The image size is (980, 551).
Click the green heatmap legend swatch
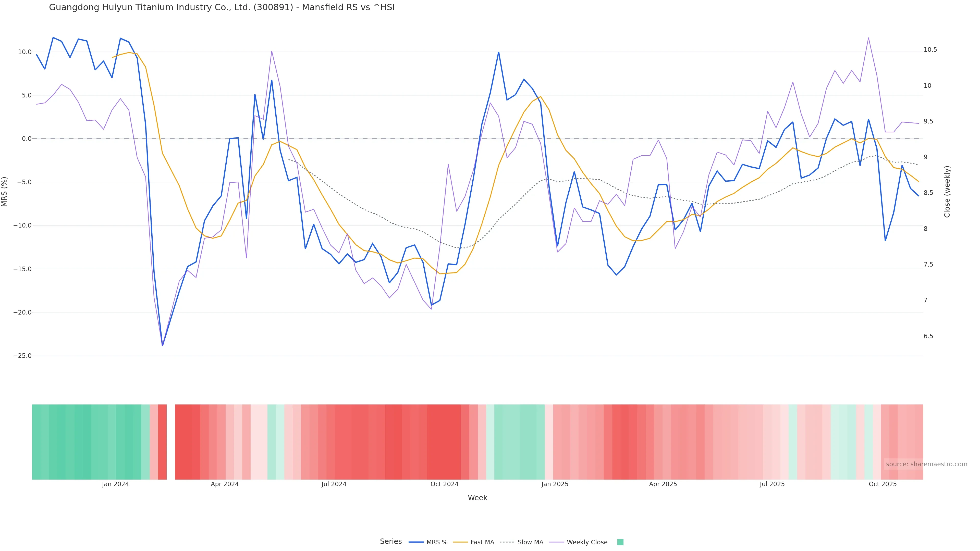tap(620, 542)
